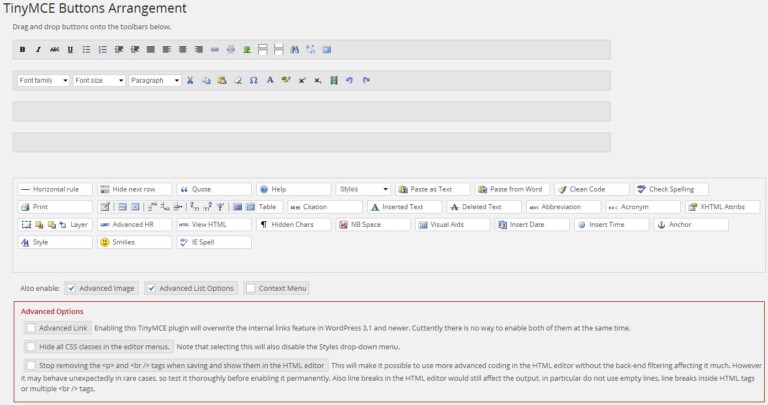Click the scissors Cut icon
768x405 pixels.
tap(190, 80)
